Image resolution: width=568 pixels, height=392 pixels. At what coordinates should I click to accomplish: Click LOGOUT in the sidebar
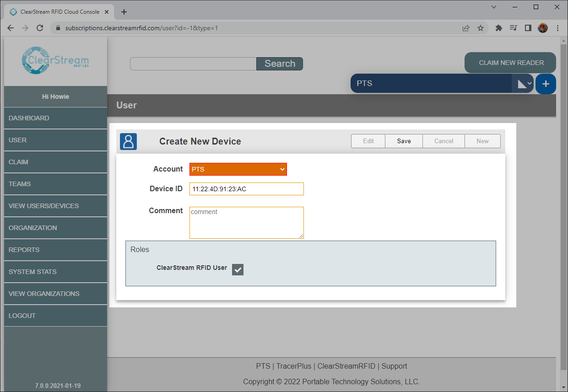pyautogui.click(x=55, y=316)
